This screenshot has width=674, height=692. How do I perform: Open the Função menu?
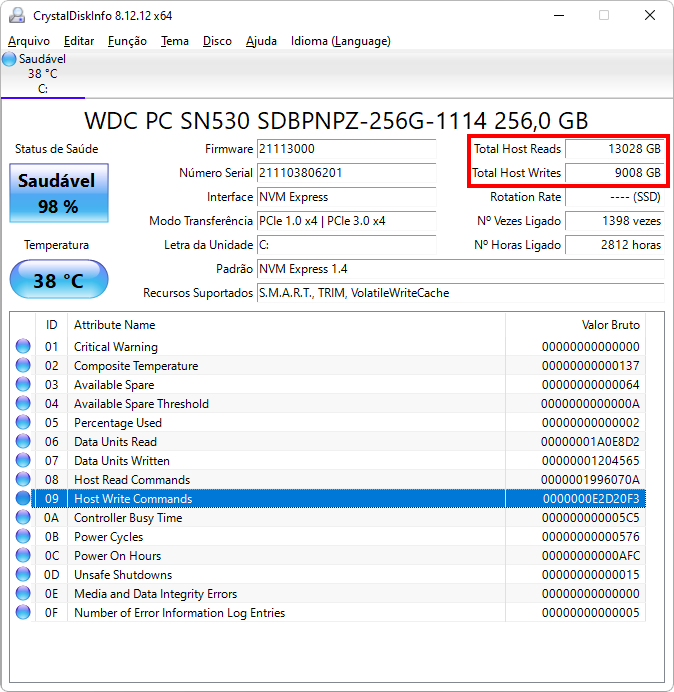click(x=127, y=41)
